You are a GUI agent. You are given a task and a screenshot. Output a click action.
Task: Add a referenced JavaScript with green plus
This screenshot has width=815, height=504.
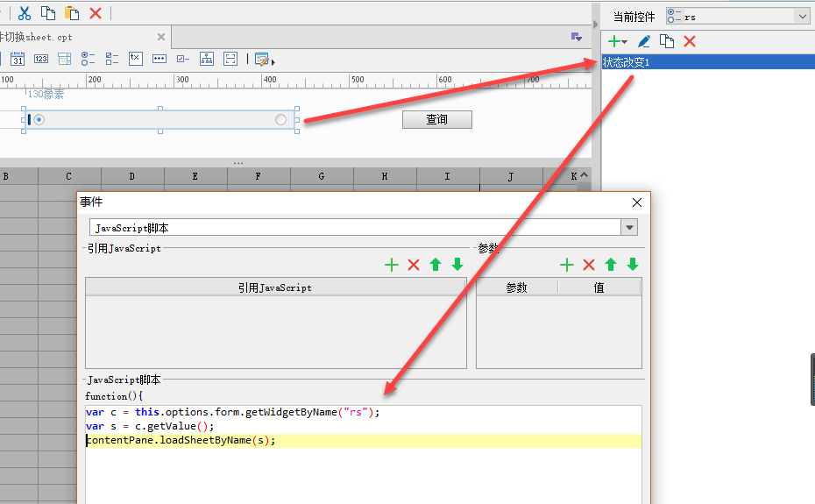click(x=392, y=265)
